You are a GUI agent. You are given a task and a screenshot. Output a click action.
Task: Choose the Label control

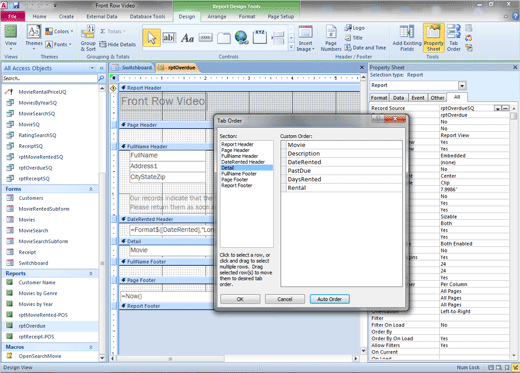tap(187, 38)
